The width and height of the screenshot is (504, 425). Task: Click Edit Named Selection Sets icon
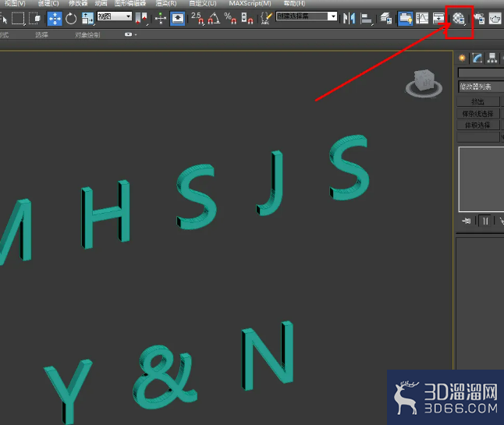pyautogui.click(x=267, y=18)
